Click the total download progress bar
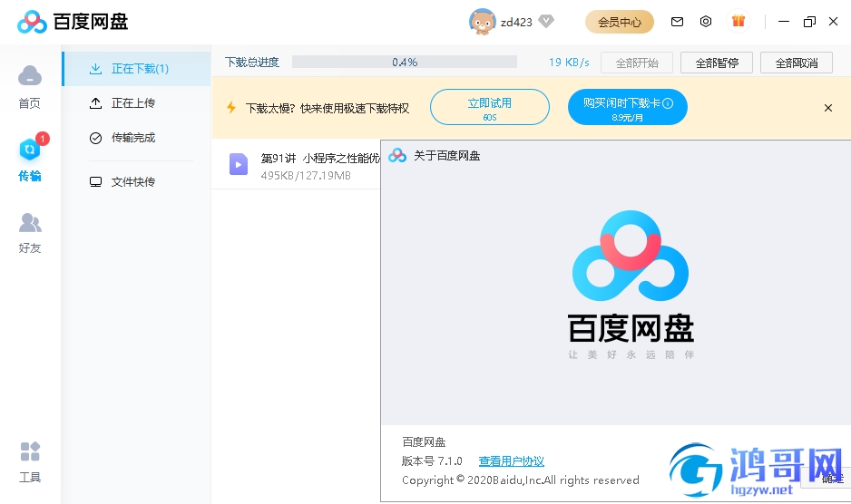 click(x=405, y=62)
